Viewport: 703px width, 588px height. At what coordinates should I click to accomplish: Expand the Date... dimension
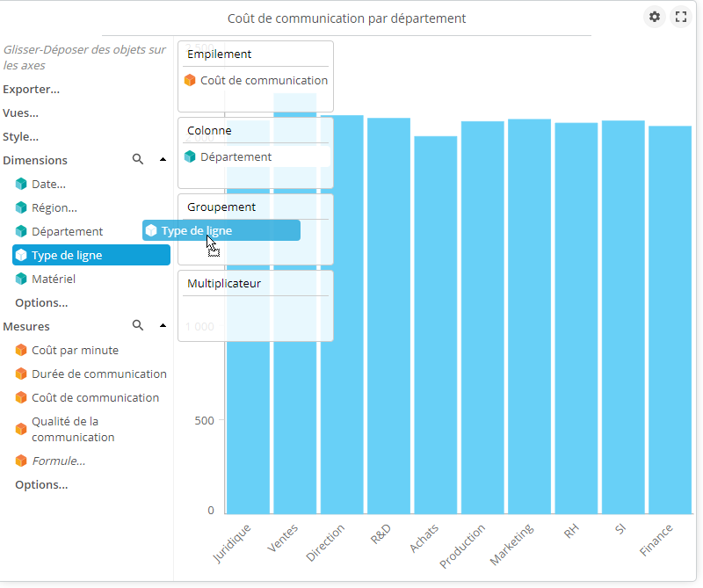[48, 185]
